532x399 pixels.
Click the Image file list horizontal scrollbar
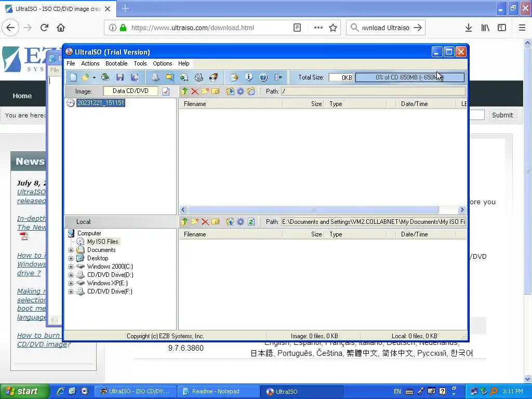point(313,210)
